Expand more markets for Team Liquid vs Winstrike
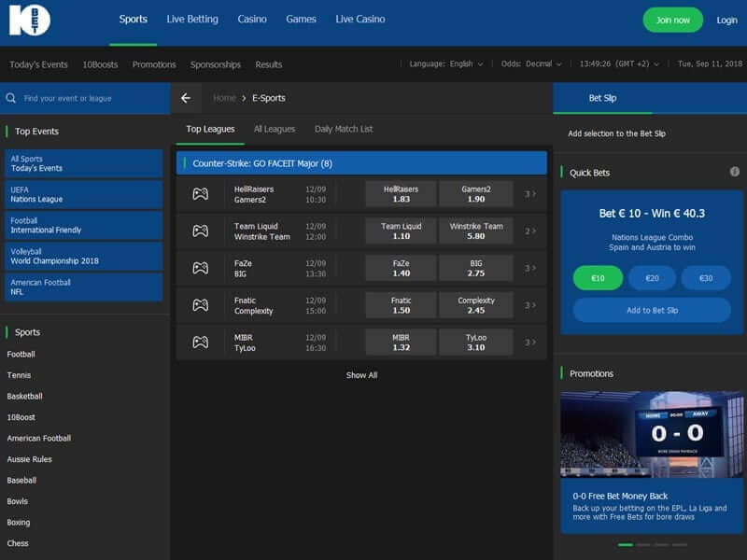Image resolution: width=747 pixels, height=560 pixels. [530, 231]
